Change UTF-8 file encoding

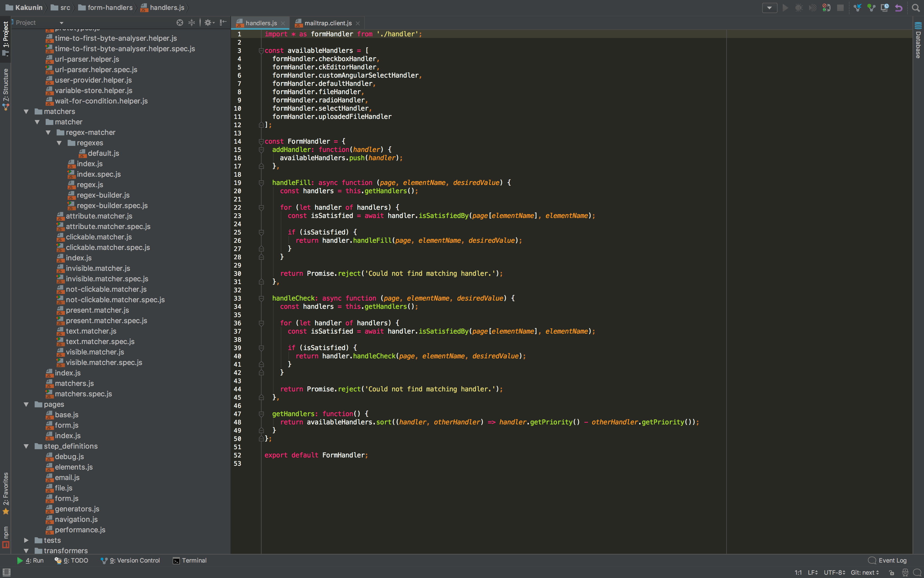[x=834, y=572]
